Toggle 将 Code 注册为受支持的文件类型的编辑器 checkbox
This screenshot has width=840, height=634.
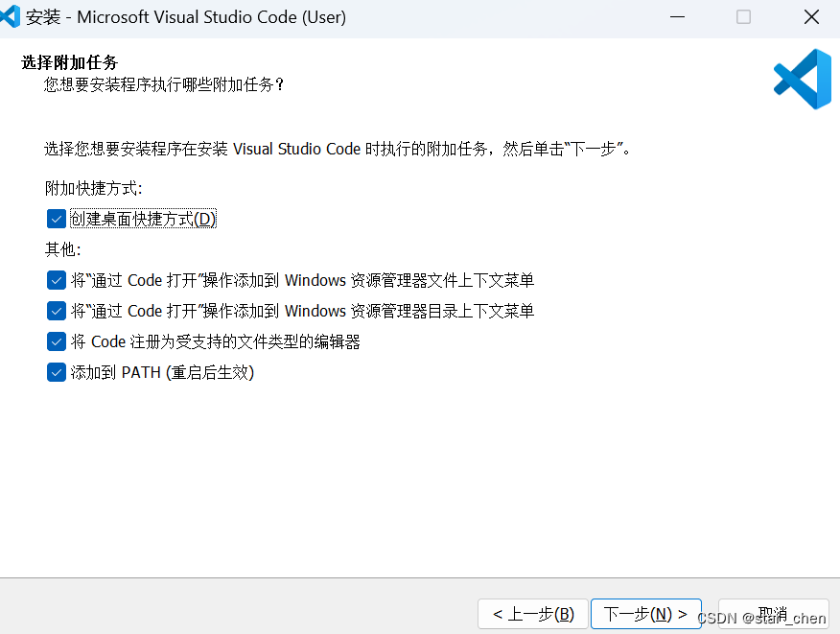[x=57, y=341]
